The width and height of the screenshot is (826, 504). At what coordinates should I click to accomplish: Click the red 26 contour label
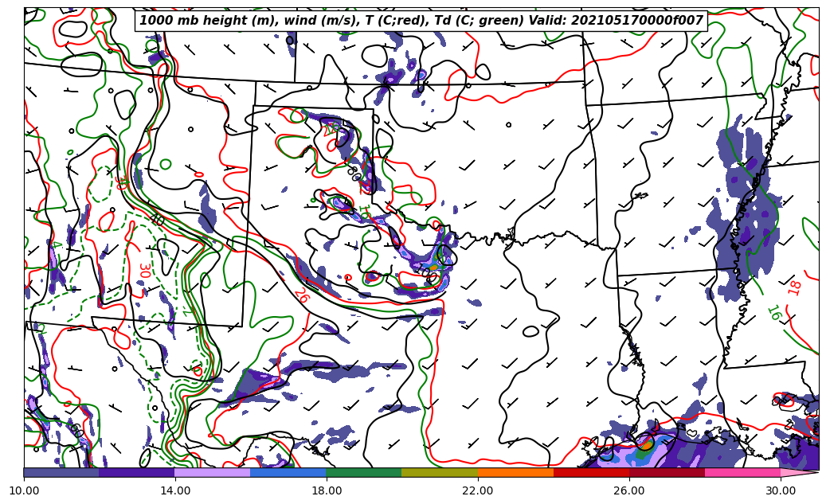click(302, 295)
